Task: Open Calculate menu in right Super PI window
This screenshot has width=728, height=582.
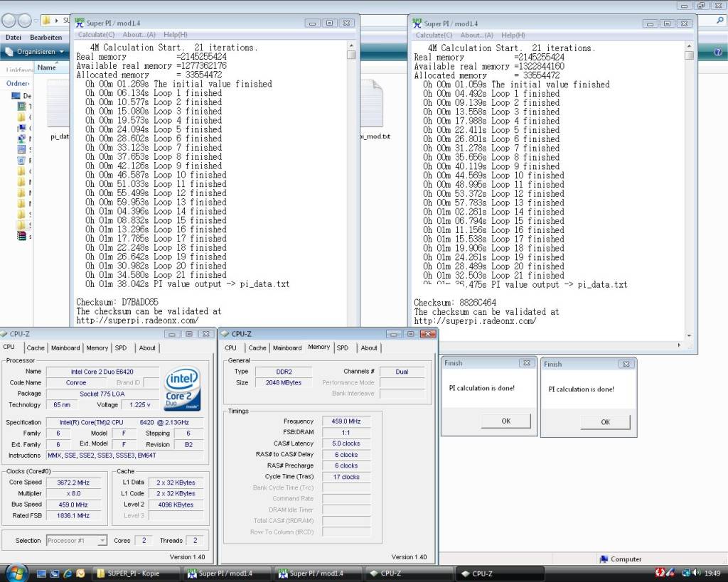Action: (434, 36)
